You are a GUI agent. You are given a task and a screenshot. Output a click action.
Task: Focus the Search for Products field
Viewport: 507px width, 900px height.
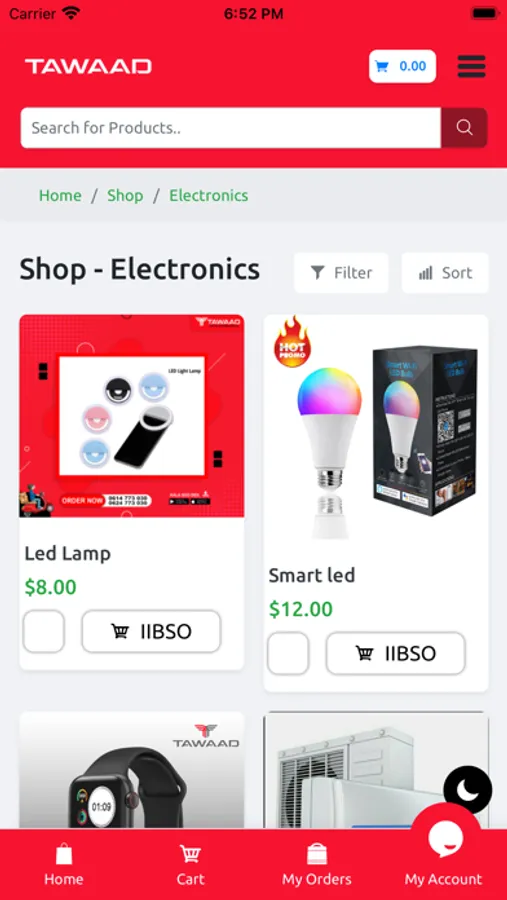click(231, 127)
